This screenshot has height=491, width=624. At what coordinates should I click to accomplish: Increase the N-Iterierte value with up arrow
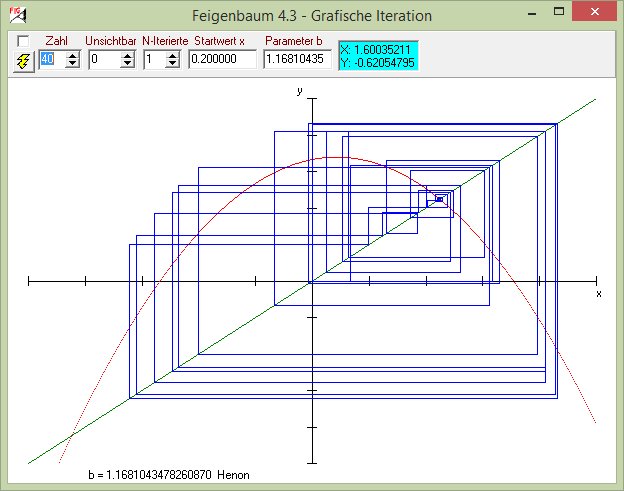pos(172,56)
